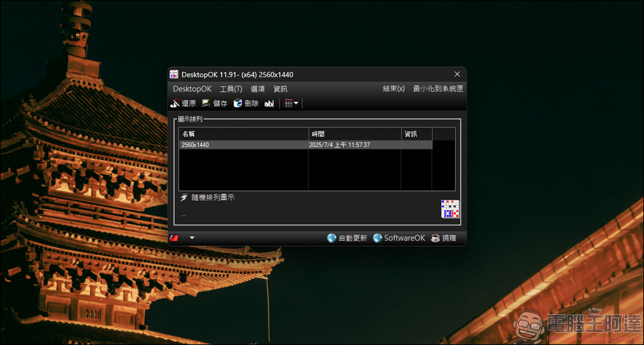Screen dimensions: 644x345
Task: Click the lightning bolt random arrange icon
Action: (x=184, y=198)
